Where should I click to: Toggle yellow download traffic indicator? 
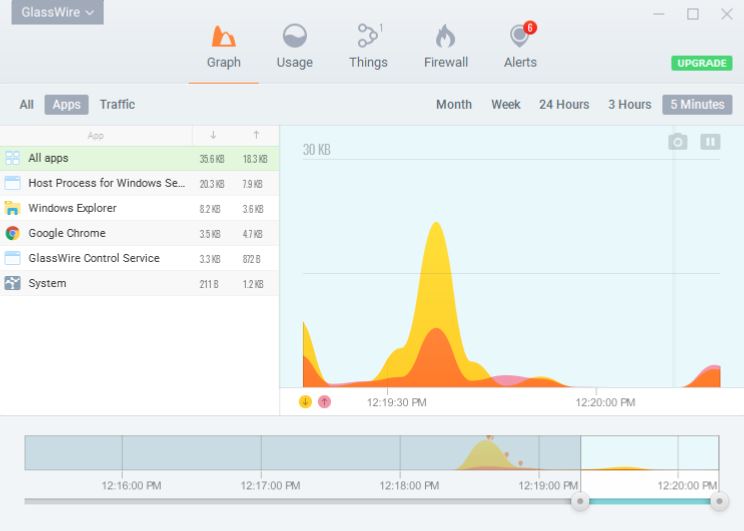click(x=305, y=402)
